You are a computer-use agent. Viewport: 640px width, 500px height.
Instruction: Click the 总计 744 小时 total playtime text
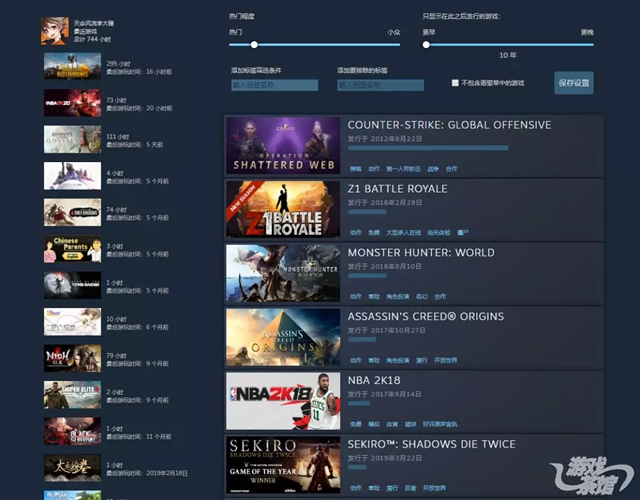92,39
